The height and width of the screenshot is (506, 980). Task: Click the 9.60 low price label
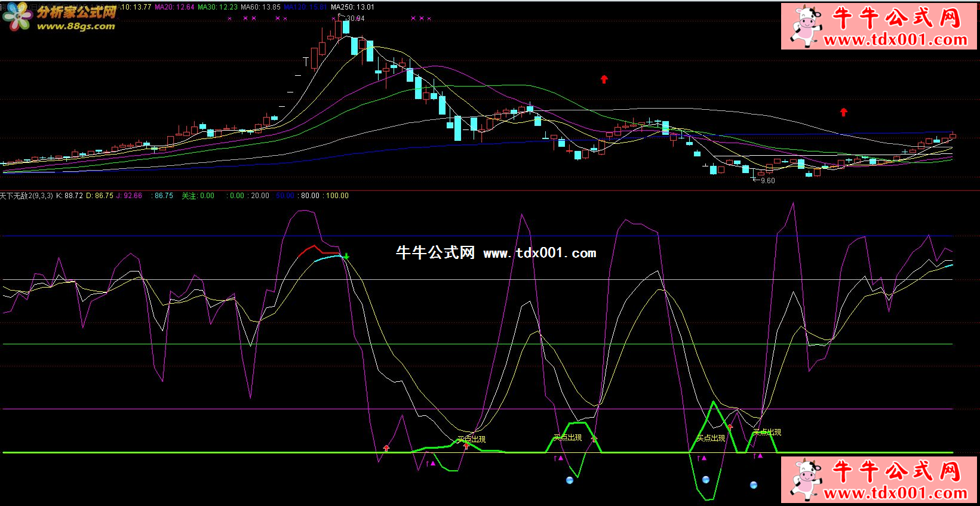pos(767,181)
